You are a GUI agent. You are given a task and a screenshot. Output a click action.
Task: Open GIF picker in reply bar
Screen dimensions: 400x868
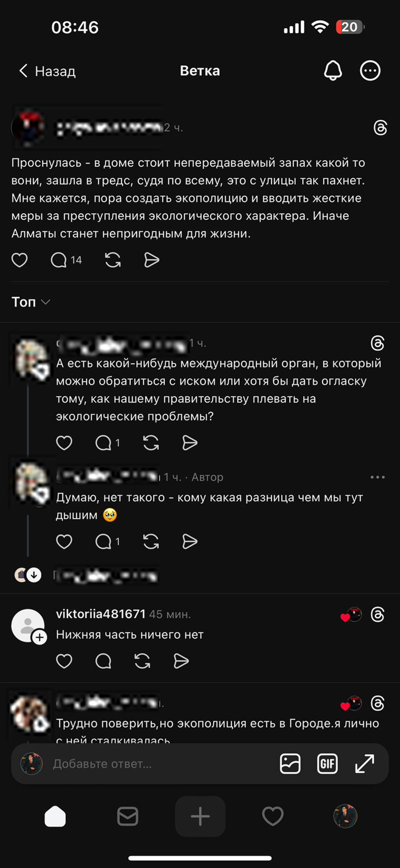point(327,764)
